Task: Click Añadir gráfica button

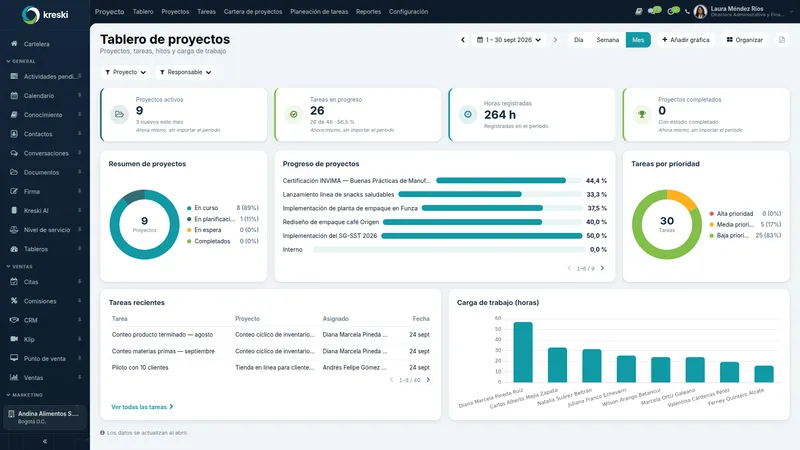Action: point(686,40)
